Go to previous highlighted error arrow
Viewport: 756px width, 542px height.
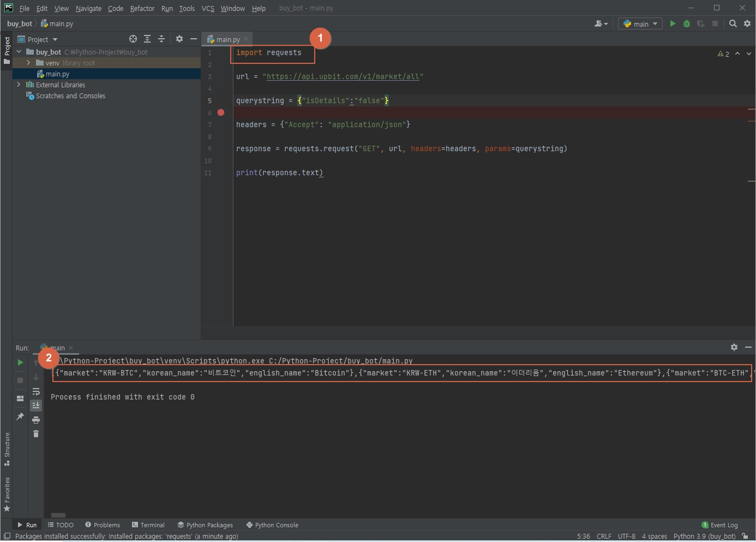pyautogui.click(x=737, y=53)
